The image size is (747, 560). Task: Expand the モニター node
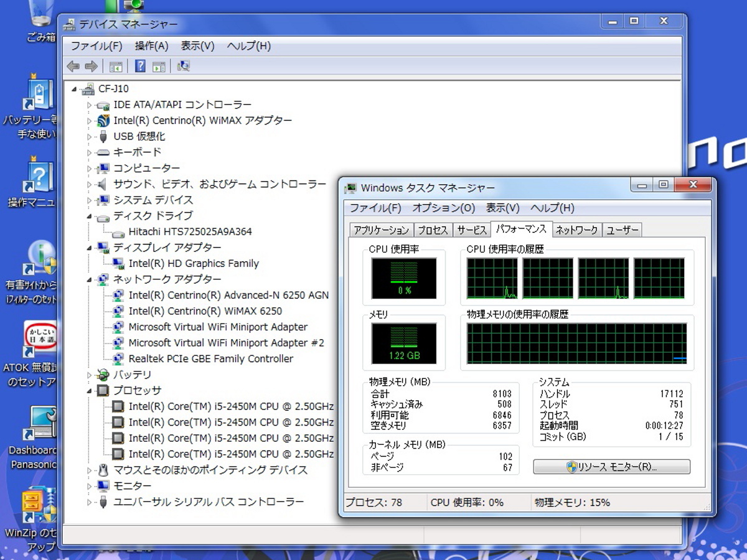point(89,486)
